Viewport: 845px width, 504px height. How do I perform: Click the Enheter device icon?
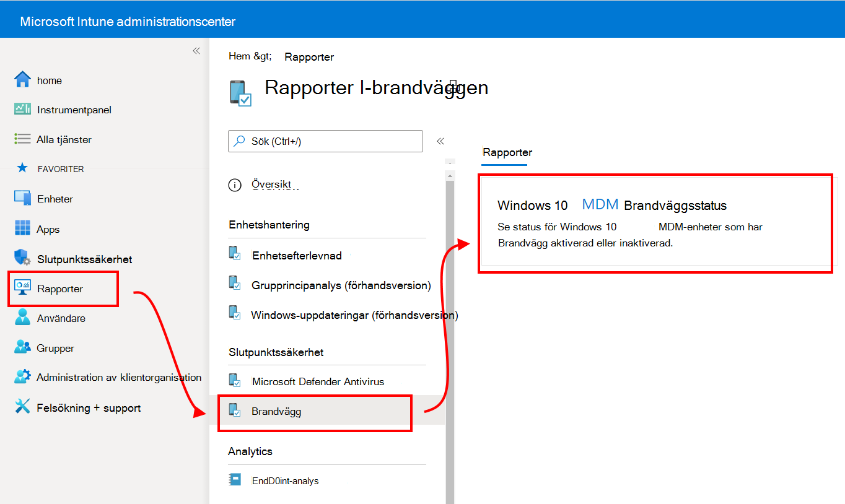[x=22, y=198]
